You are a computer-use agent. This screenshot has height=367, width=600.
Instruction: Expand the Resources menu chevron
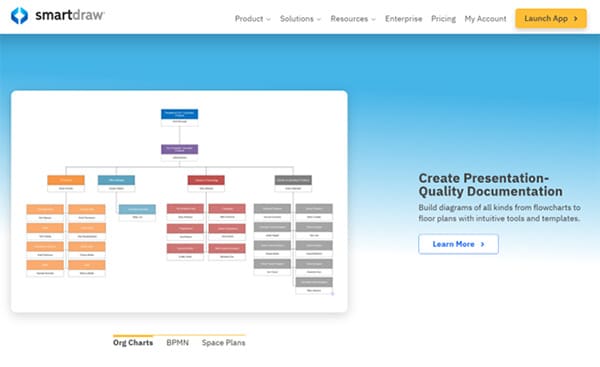point(373,19)
